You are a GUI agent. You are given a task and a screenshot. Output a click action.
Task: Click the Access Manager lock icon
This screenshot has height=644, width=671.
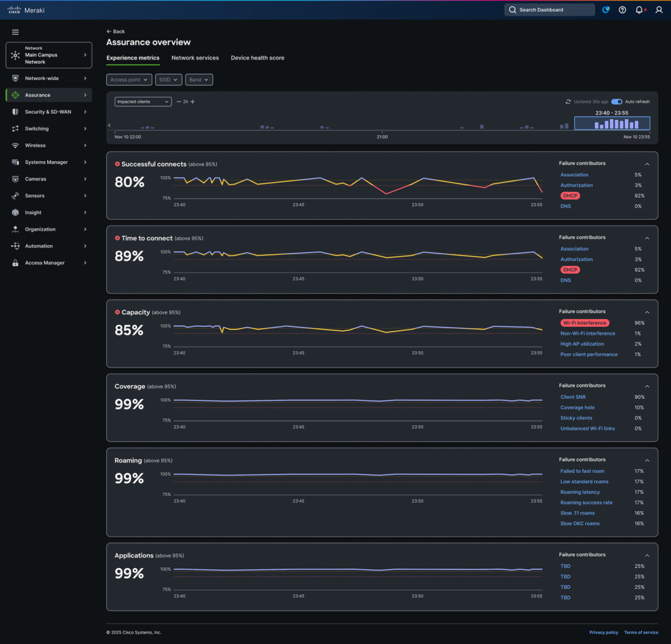(15, 263)
